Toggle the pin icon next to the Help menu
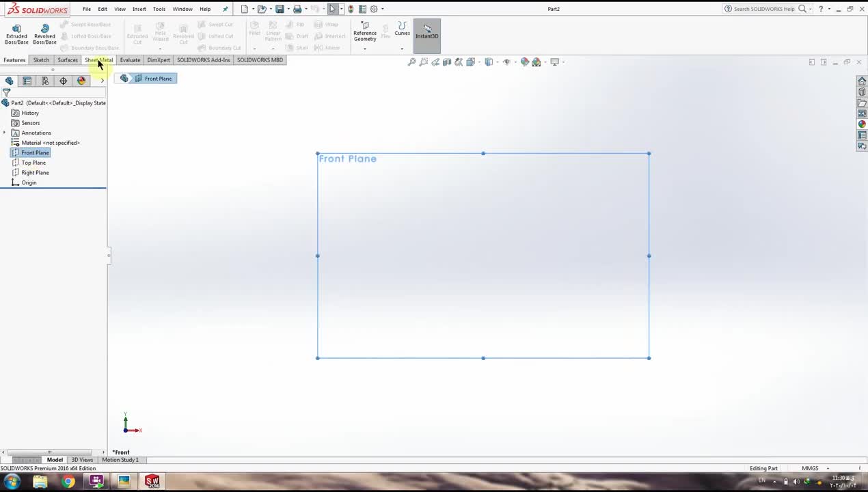Image resolution: width=868 pixels, height=492 pixels. tap(226, 9)
